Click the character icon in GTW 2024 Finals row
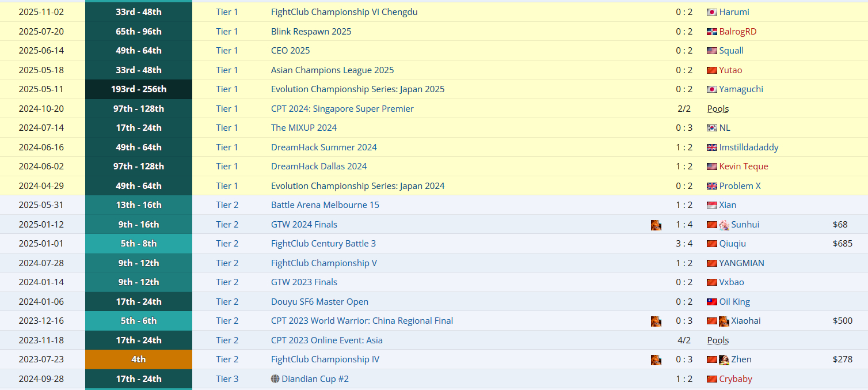This screenshot has height=390, width=868. tap(656, 225)
